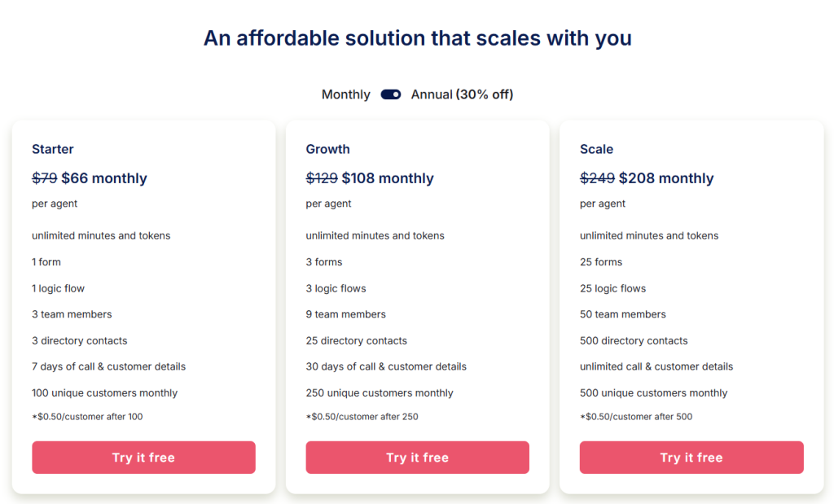This screenshot has width=834, height=504.
Task: Toggle the Monthly/Annual billing switch
Action: pyautogui.click(x=391, y=94)
